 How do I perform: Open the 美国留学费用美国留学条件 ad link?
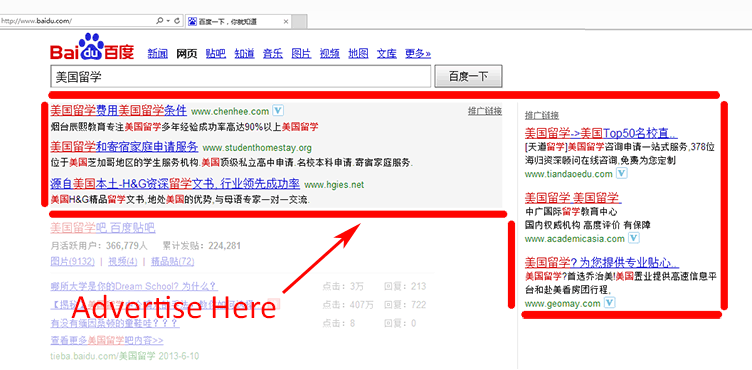(118, 111)
